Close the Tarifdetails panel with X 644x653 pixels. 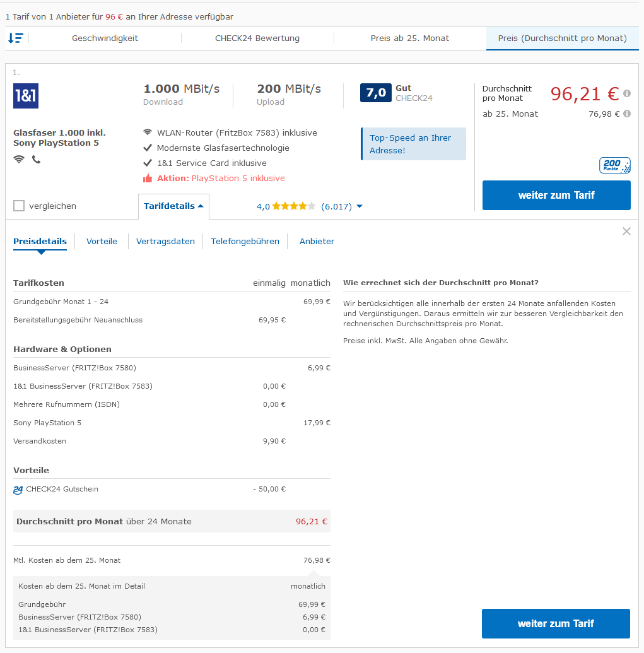(x=626, y=232)
